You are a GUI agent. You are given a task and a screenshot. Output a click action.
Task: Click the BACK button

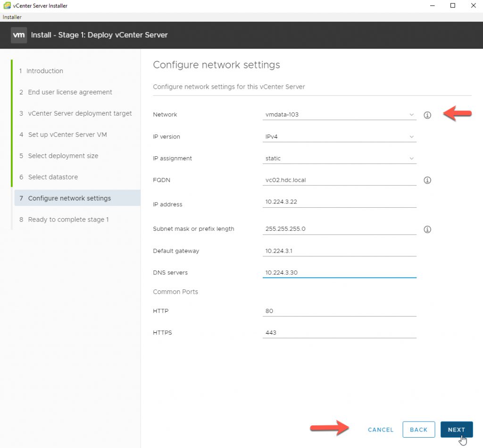pos(419,430)
